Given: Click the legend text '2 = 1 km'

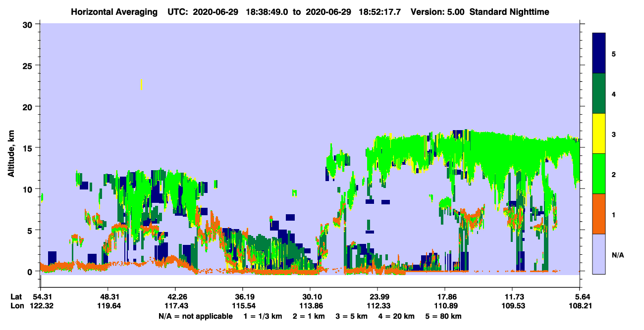Looking at the screenshot, I should coord(309,316).
